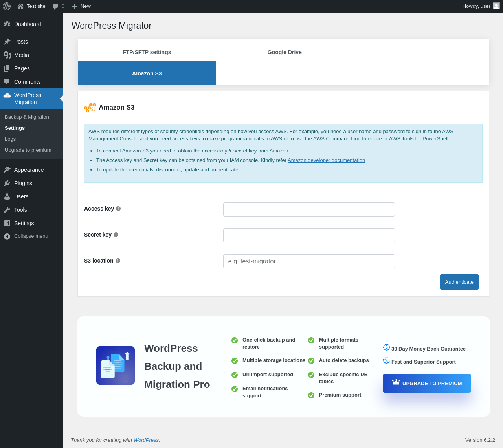Click the Comments icon in sidebar

point(7,82)
